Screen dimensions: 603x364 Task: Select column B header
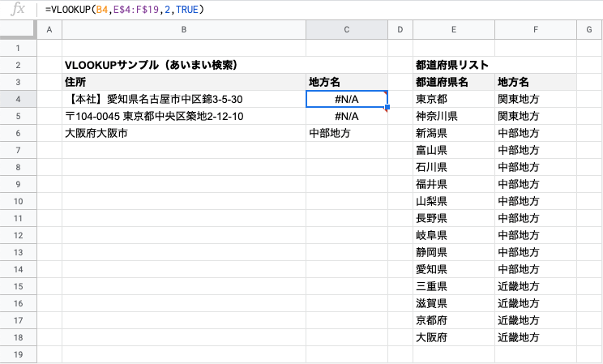[x=184, y=30]
